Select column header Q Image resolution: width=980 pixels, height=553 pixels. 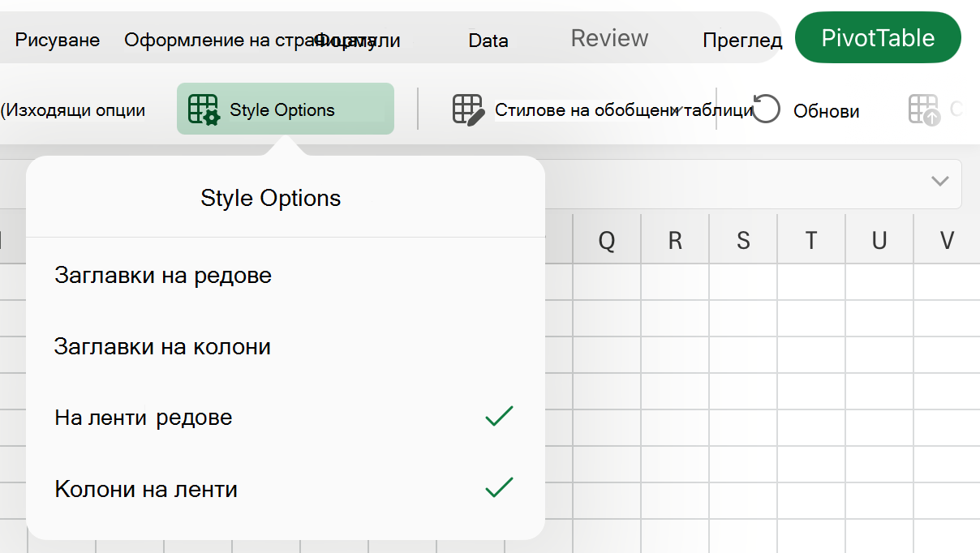[x=607, y=240]
